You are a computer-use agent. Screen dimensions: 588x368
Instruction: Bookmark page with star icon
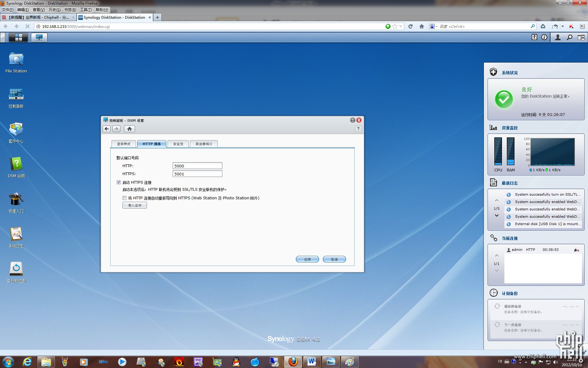pos(395,26)
